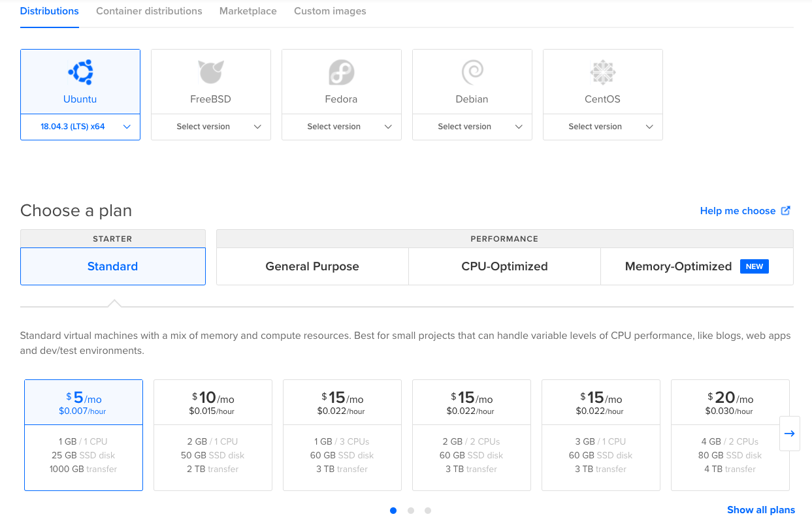The height and width of the screenshot is (523, 812).
Task: Click the 80 GB SSD disk text
Action: point(730,455)
